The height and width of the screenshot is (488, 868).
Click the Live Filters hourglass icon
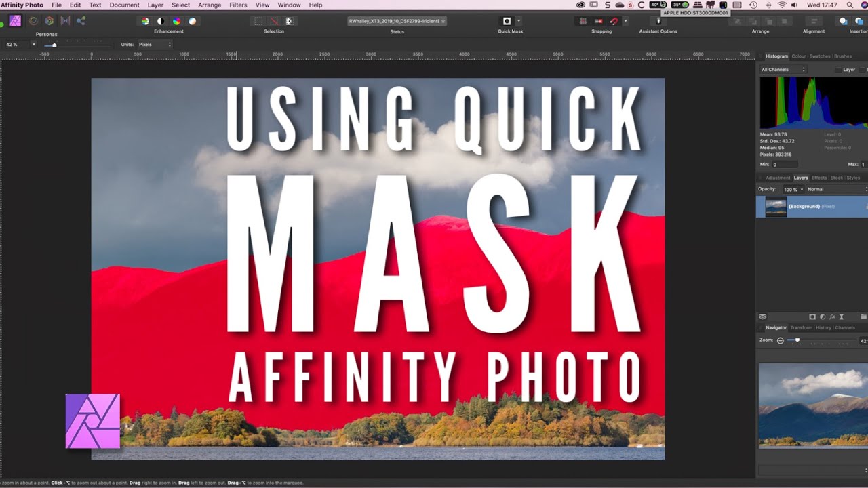click(x=842, y=317)
